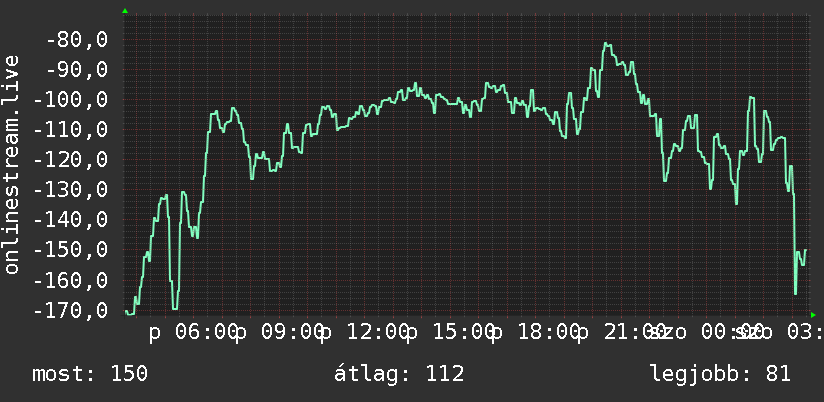Click the p 12:00 time label
Screen dimensions: 824x402
tap(363, 333)
